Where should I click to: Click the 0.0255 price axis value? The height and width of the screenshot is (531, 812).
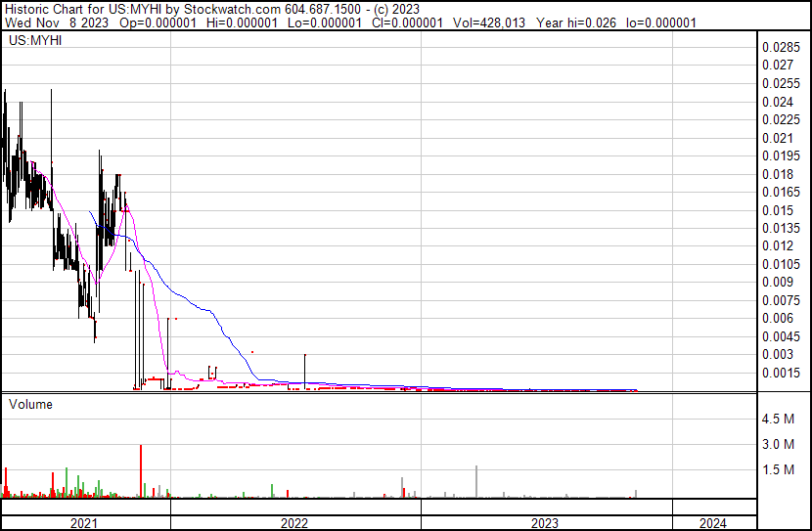tap(781, 83)
